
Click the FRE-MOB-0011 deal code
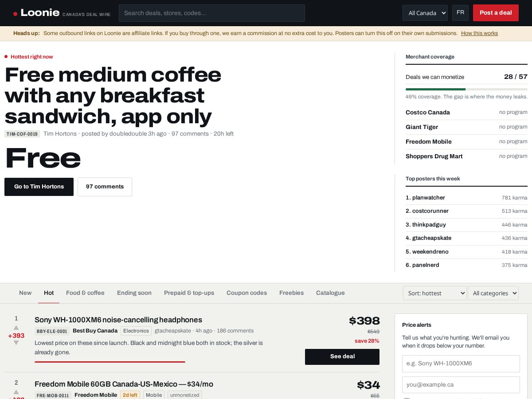click(x=53, y=395)
